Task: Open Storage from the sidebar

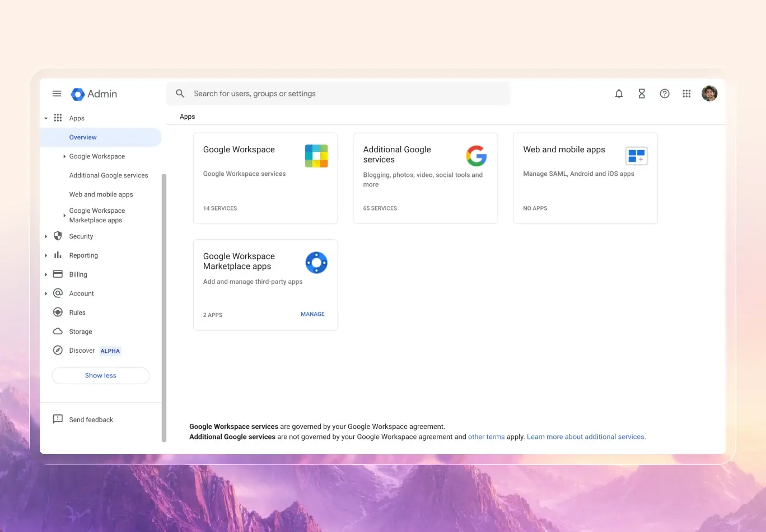Action: (x=81, y=332)
